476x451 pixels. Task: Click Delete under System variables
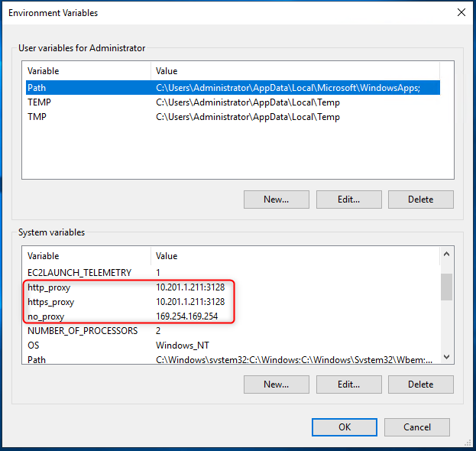click(421, 384)
